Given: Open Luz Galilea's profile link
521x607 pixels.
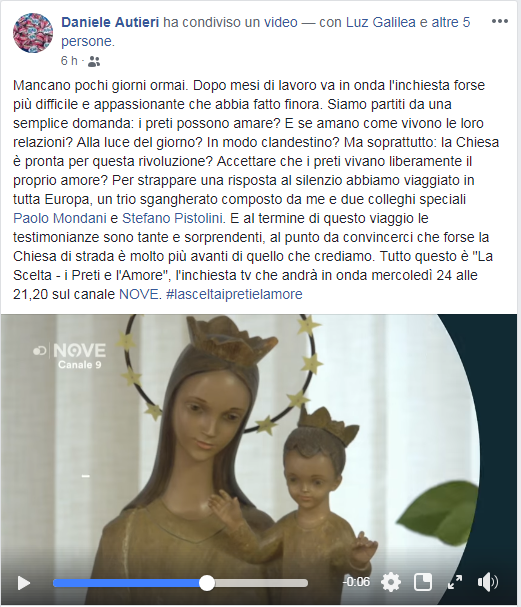Looking at the screenshot, I should (x=381, y=22).
